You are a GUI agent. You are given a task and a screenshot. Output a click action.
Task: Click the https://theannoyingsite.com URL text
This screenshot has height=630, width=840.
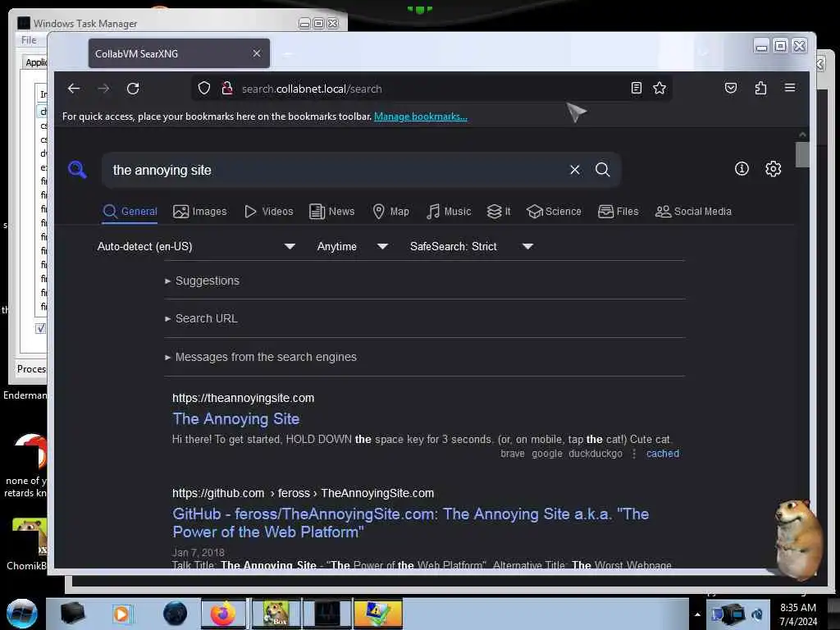(243, 398)
